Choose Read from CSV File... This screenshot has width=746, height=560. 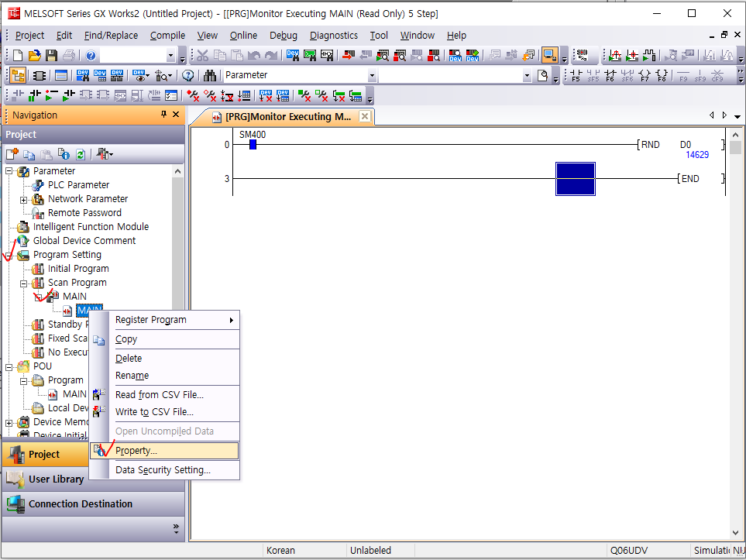164,395
